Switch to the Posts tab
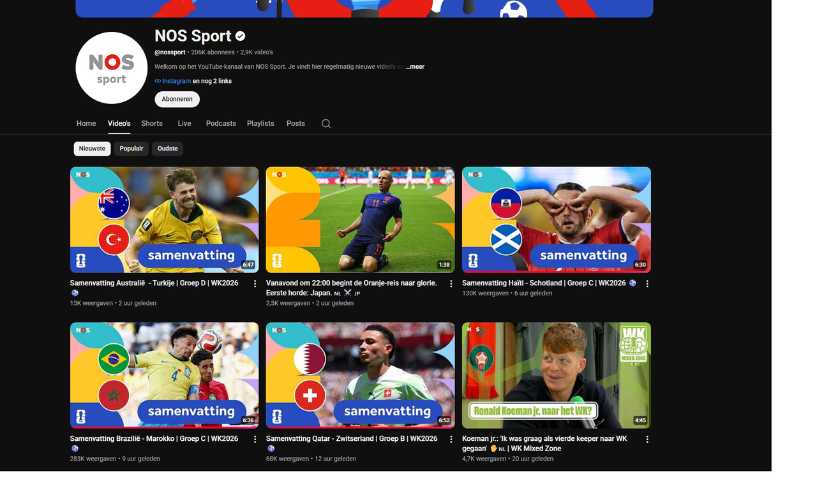The image size is (817, 504). click(x=296, y=124)
